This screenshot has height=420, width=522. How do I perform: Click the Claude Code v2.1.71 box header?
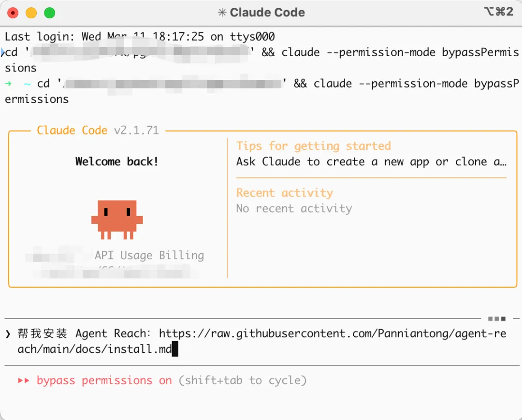[x=98, y=130]
